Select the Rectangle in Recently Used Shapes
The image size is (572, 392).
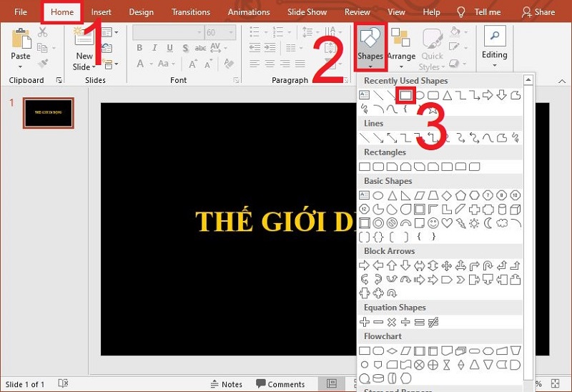tap(405, 95)
